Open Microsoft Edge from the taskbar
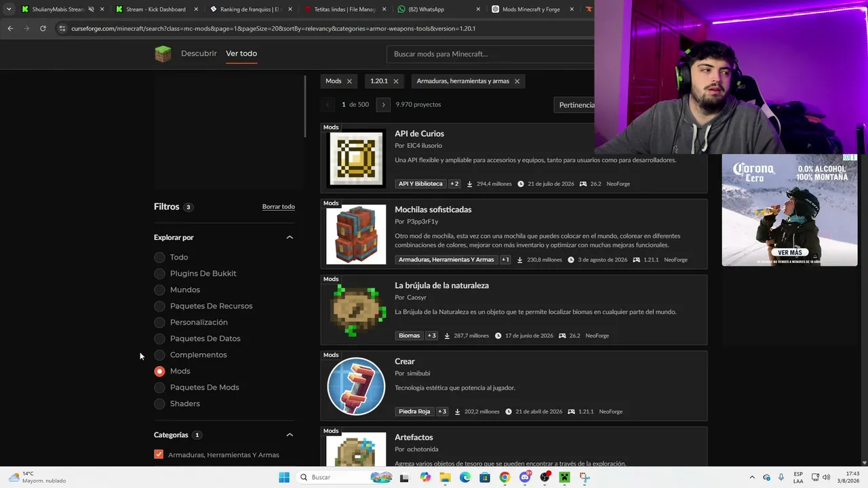868x488 pixels. (x=465, y=477)
